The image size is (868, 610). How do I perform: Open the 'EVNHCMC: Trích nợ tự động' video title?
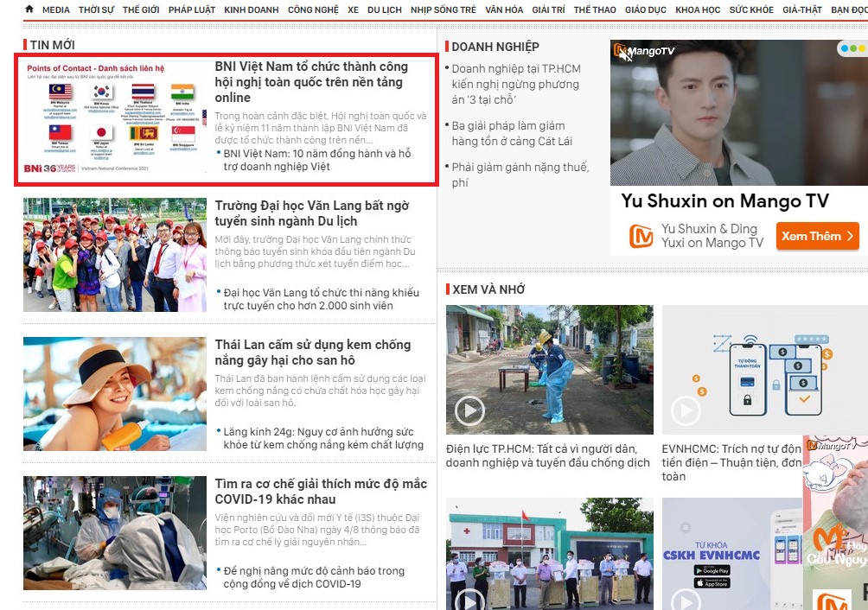[x=731, y=462]
